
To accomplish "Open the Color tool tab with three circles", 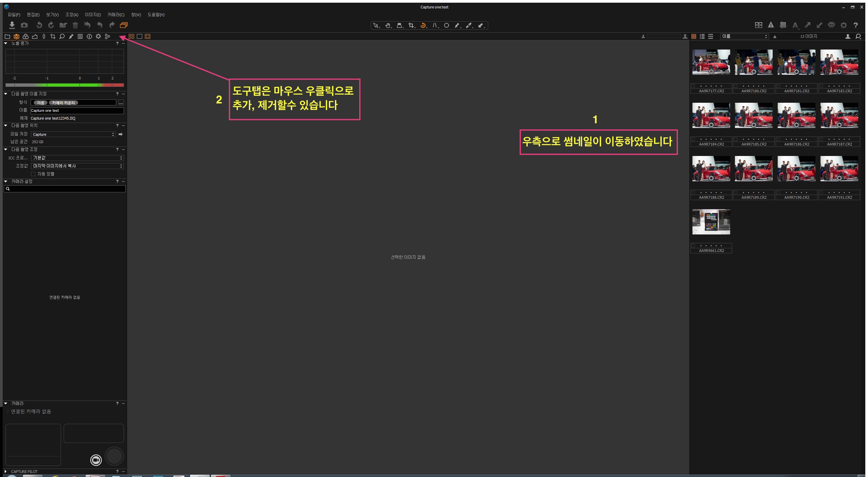I will pyautogui.click(x=25, y=36).
